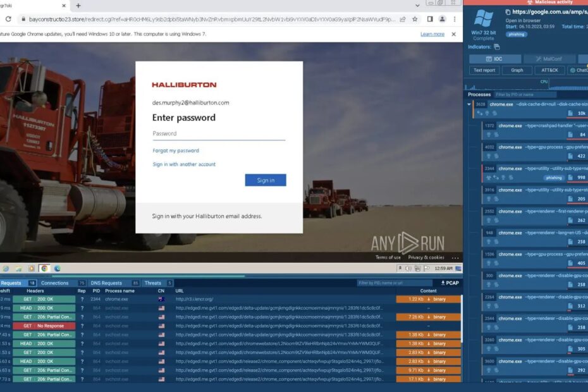The height and width of the screenshot is (392, 588).
Task: Click the volume icon in system tray
Action: [x=408, y=268]
